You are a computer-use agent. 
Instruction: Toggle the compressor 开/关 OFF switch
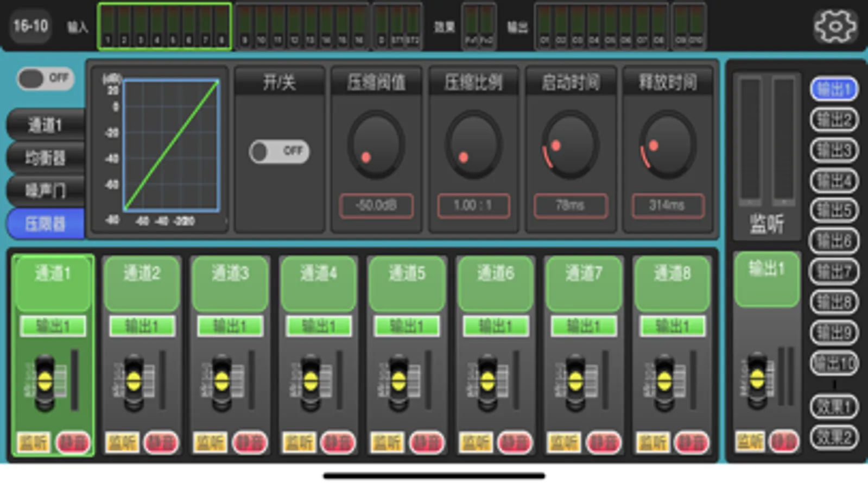(x=280, y=151)
